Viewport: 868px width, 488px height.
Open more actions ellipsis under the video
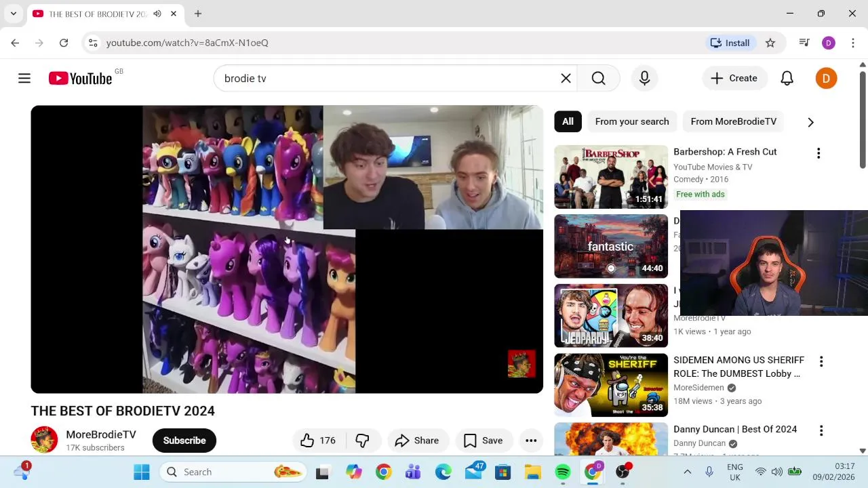531,441
